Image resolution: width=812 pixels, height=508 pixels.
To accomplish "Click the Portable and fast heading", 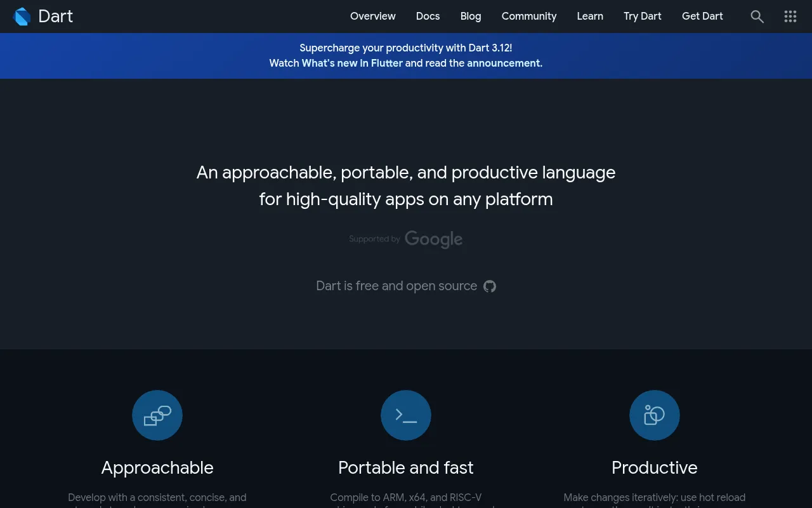I will [x=406, y=468].
